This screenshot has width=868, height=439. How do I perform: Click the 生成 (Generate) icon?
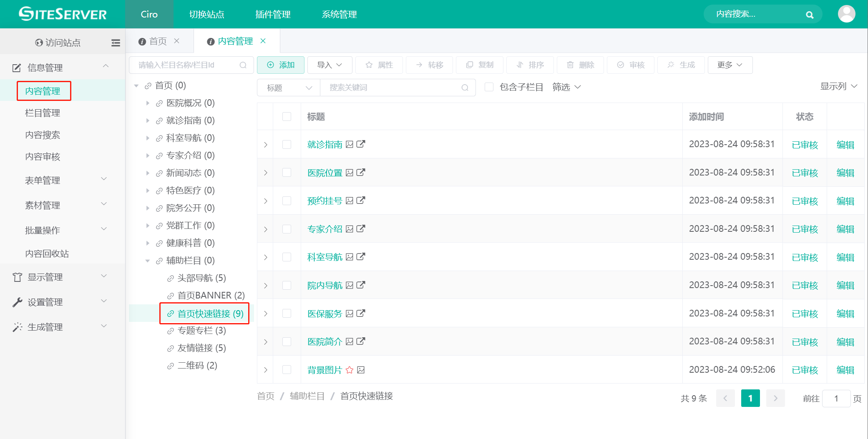click(x=671, y=65)
